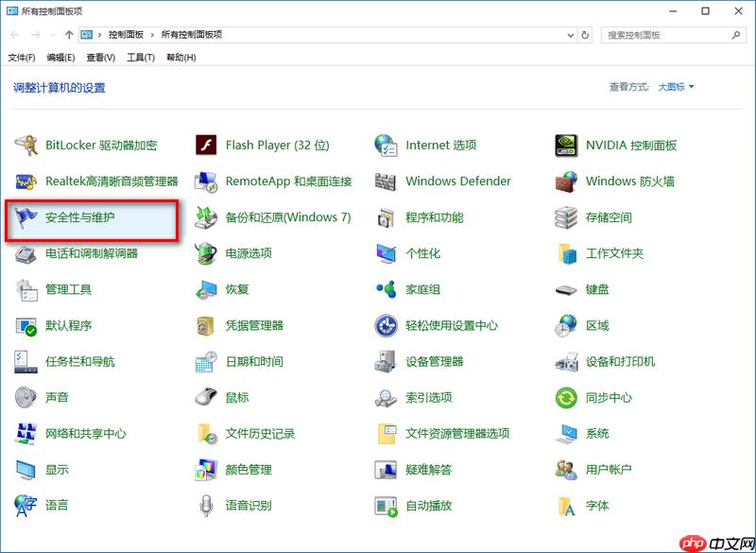756x553 pixels.
Task: Open BitLocker 驱动器加密 icon
Action: point(26,146)
